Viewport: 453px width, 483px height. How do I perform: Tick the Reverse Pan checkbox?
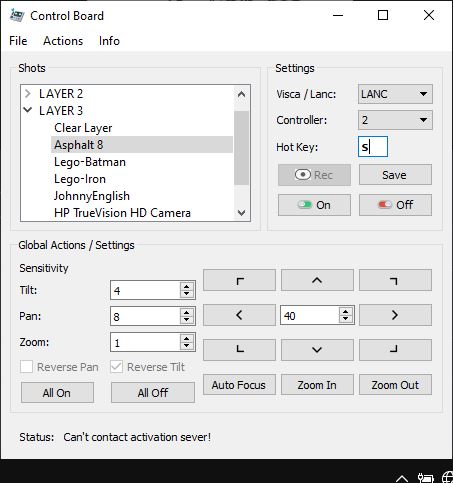(x=26, y=367)
